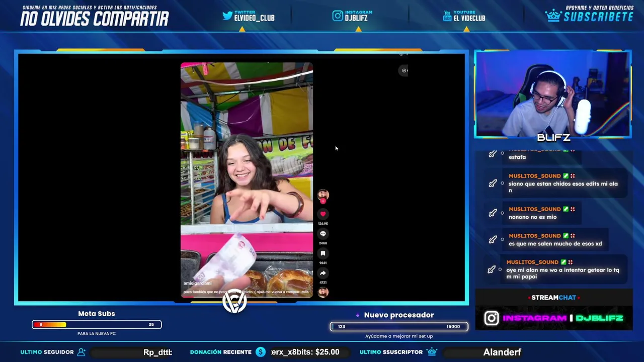The image size is (644, 362).
Task: Click 'Ayúdame a mejorar mi set up' text
Action: (399, 336)
